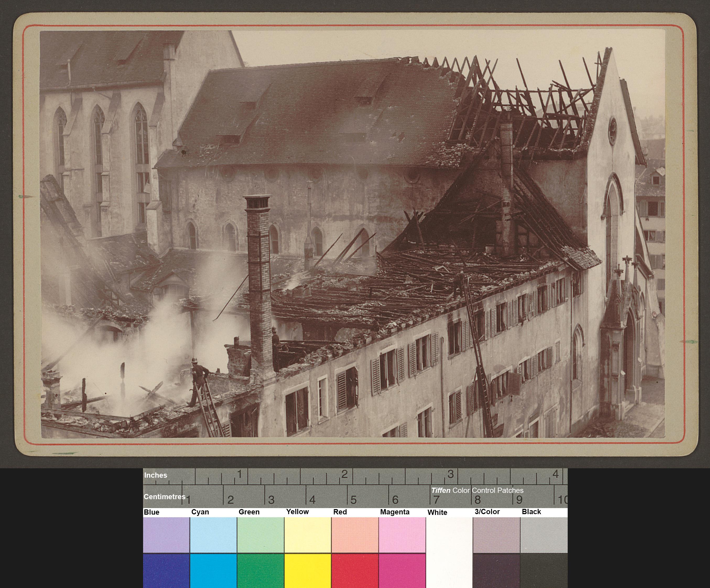Click the 'Cyan' patch label
This screenshot has height=588, width=710.
200,512
